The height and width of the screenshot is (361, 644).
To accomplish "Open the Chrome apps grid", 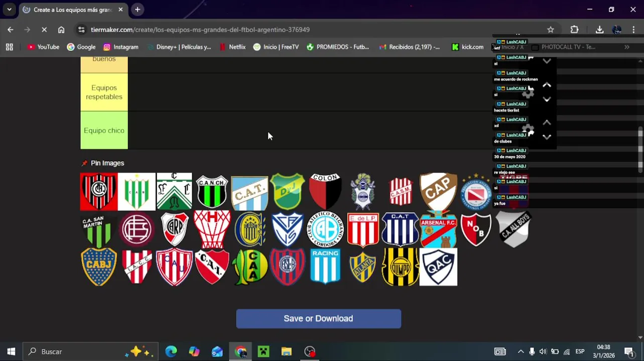I will pos(9,47).
